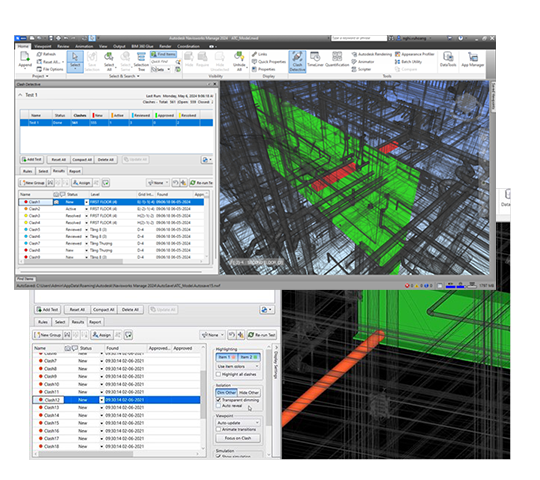Toggle Quick Properties in the Display group

coord(269,62)
